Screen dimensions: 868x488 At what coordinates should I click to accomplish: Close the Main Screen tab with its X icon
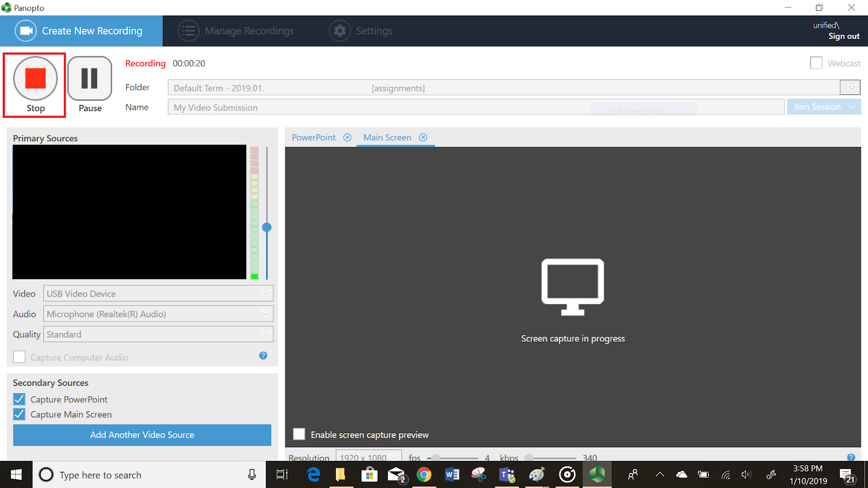pyautogui.click(x=423, y=138)
